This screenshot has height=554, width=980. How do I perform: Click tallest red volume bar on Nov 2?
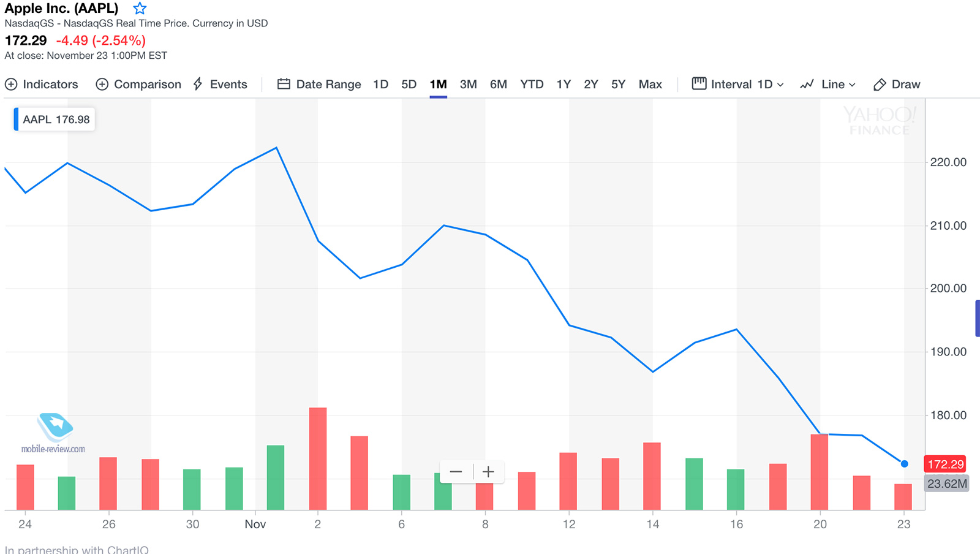click(318, 458)
